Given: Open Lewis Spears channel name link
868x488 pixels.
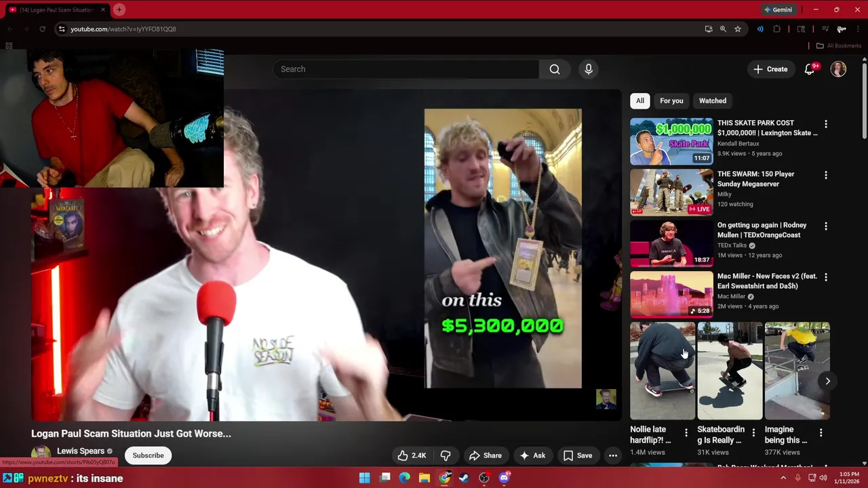Looking at the screenshot, I should click(81, 451).
